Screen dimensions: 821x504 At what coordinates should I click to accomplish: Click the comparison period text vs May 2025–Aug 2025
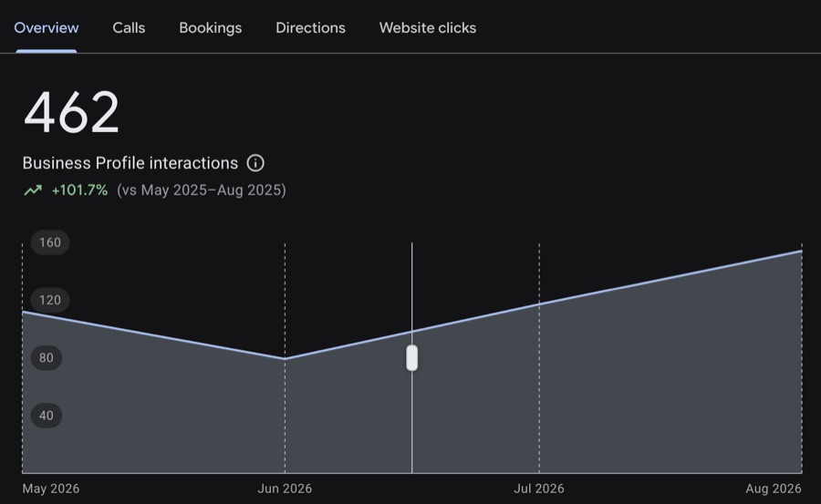click(202, 190)
